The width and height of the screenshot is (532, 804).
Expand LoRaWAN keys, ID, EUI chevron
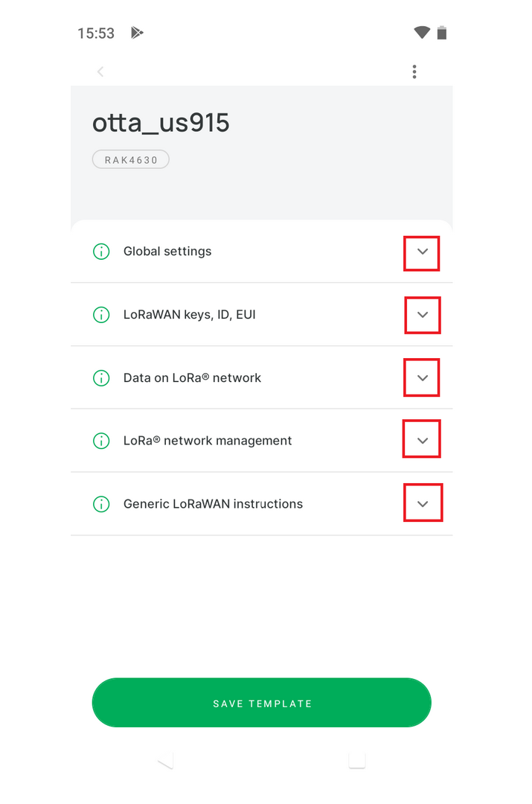point(423,315)
